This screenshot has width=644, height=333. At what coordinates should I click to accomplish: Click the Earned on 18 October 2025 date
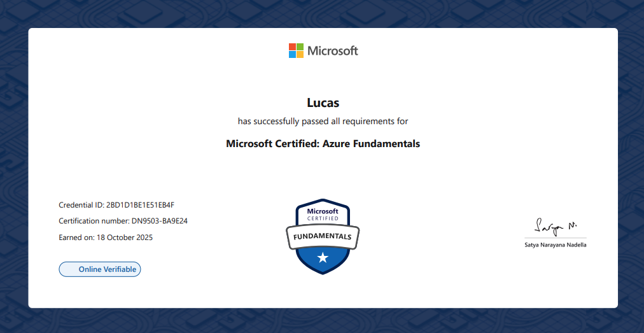[x=106, y=237]
